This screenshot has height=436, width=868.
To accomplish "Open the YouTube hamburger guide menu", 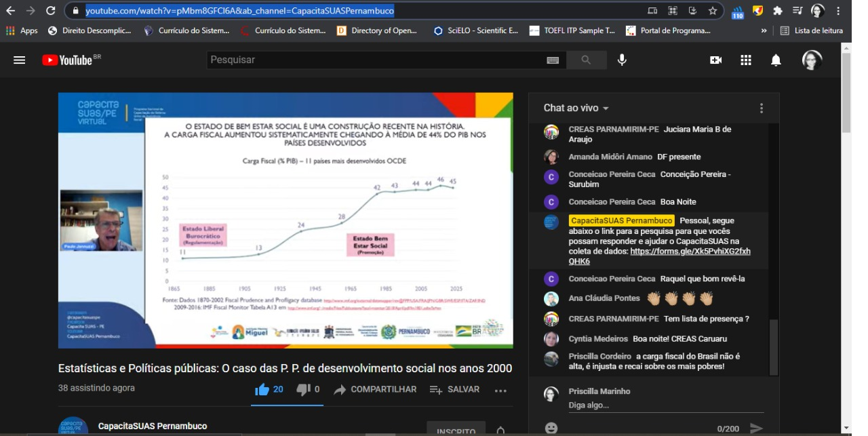I will (19, 60).
